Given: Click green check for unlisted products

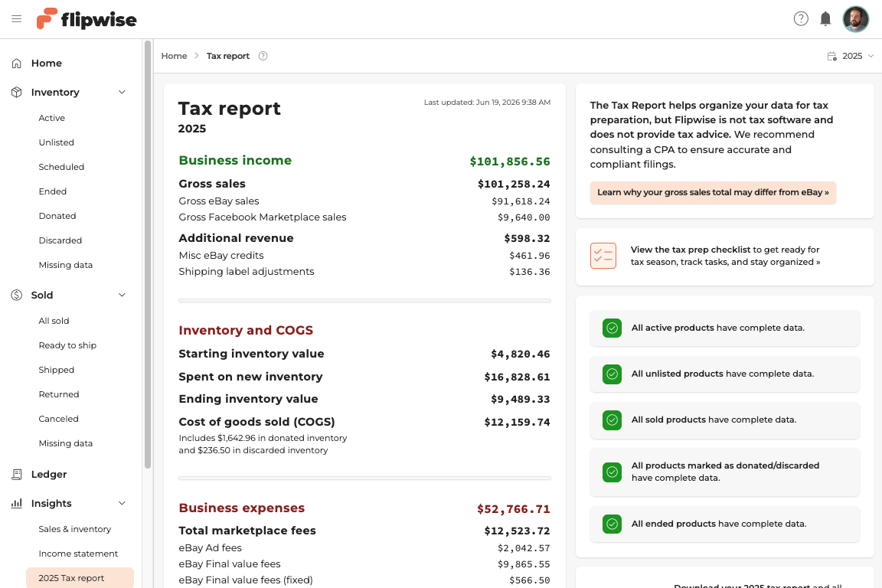Looking at the screenshot, I should coord(612,374).
